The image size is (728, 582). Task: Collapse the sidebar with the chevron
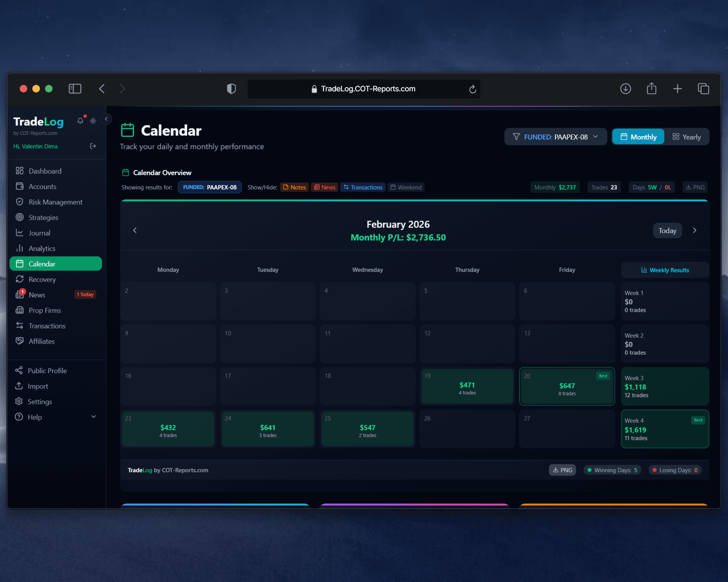coord(107,119)
